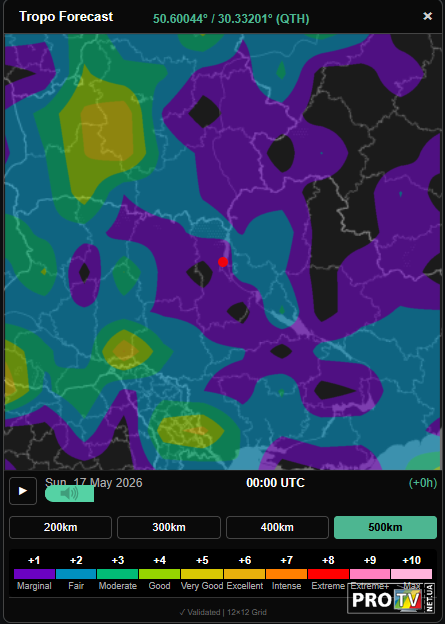This screenshot has height=624, width=445.
Task: Click the +6 Excellent legend swatch
Action: [244, 574]
